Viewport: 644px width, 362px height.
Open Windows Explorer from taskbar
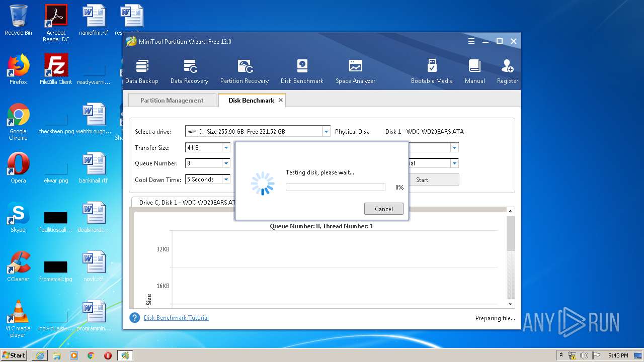57,355
